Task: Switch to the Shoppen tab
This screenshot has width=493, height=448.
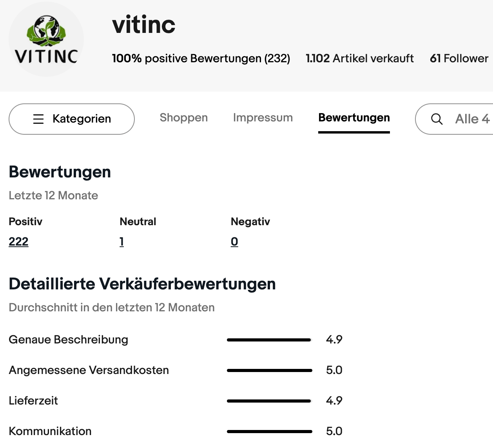Action: pos(183,118)
